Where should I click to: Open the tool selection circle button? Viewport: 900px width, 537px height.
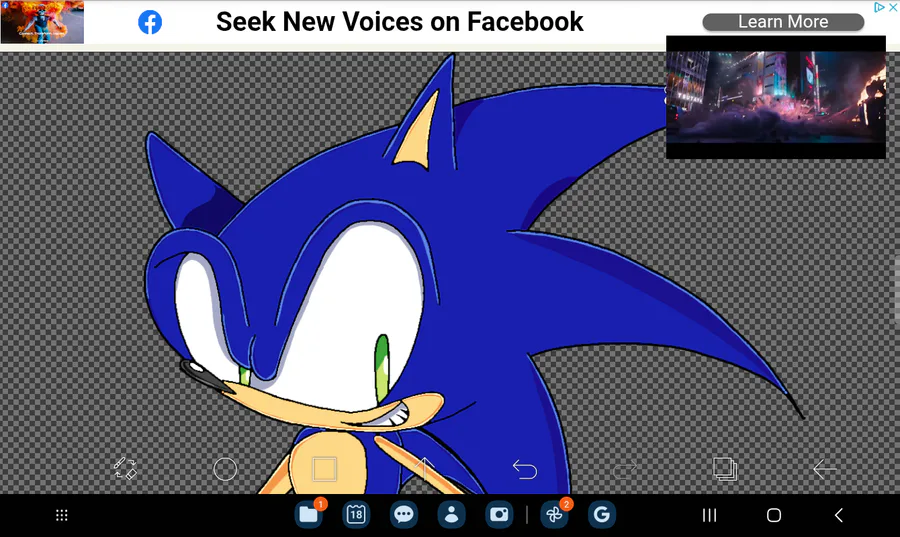coord(225,469)
